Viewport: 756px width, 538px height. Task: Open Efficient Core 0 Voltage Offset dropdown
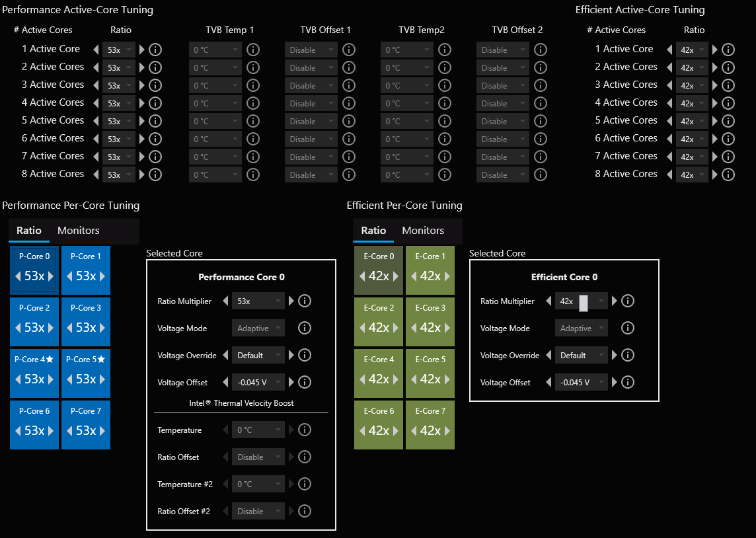(x=582, y=382)
